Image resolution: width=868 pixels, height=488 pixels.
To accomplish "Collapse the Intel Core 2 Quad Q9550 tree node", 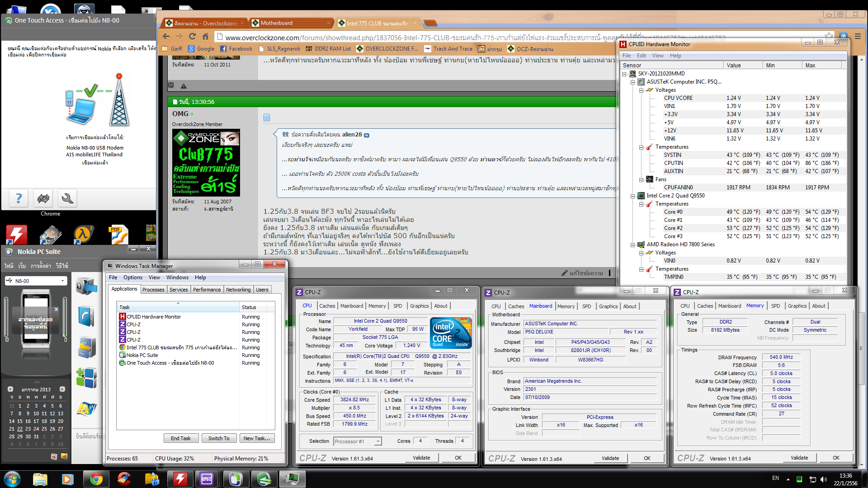I will coord(633,196).
